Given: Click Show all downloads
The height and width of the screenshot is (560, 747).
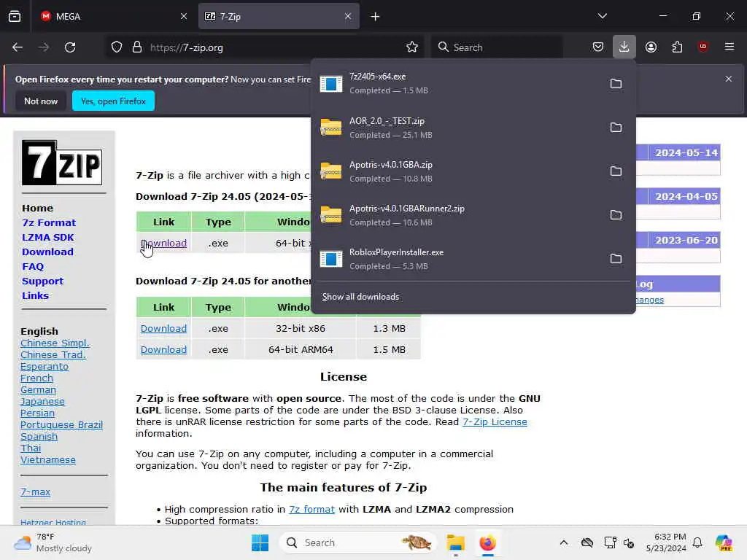Looking at the screenshot, I should pyautogui.click(x=360, y=297).
